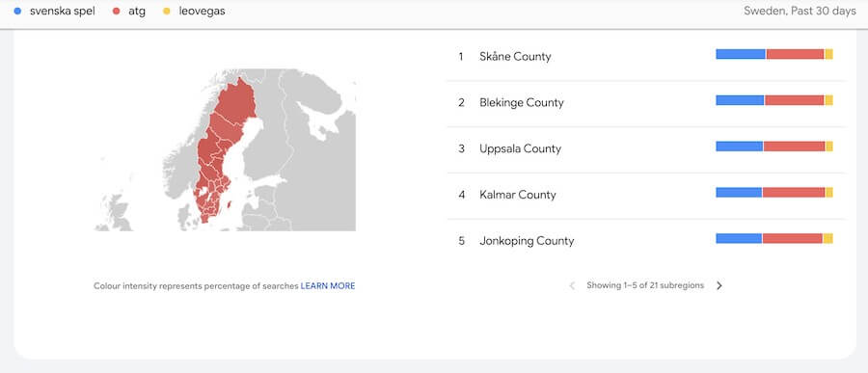Click Jonkoping County's yellow leovegas bar segment
This screenshot has height=373, width=868.
point(827,238)
